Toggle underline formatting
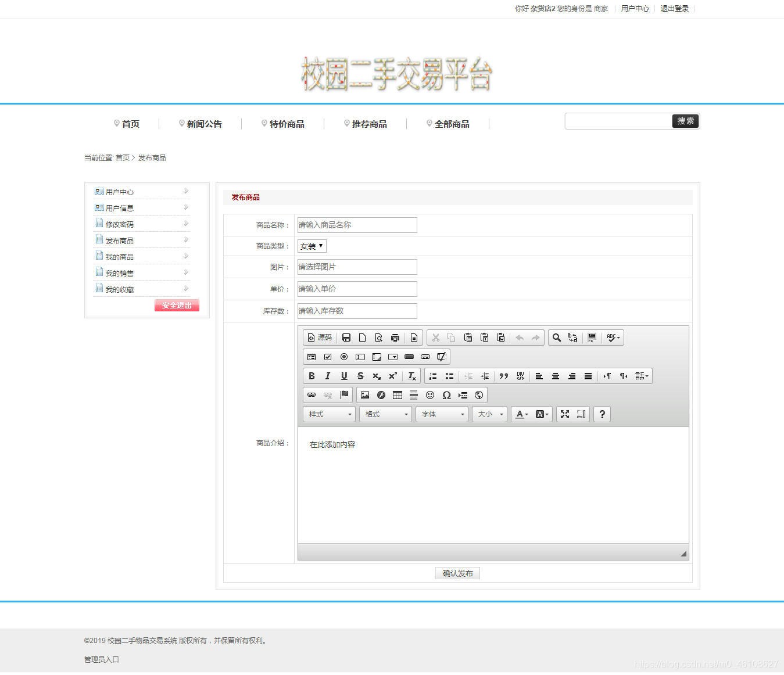This screenshot has width=784, height=675. pos(344,376)
